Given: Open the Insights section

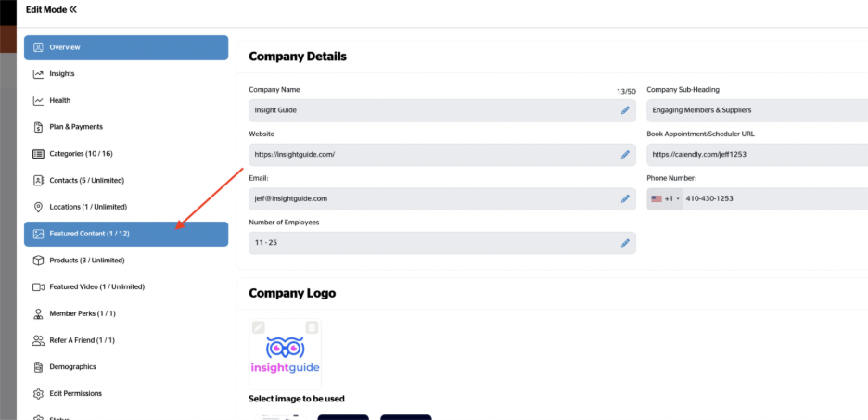Looking at the screenshot, I should tap(62, 74).
